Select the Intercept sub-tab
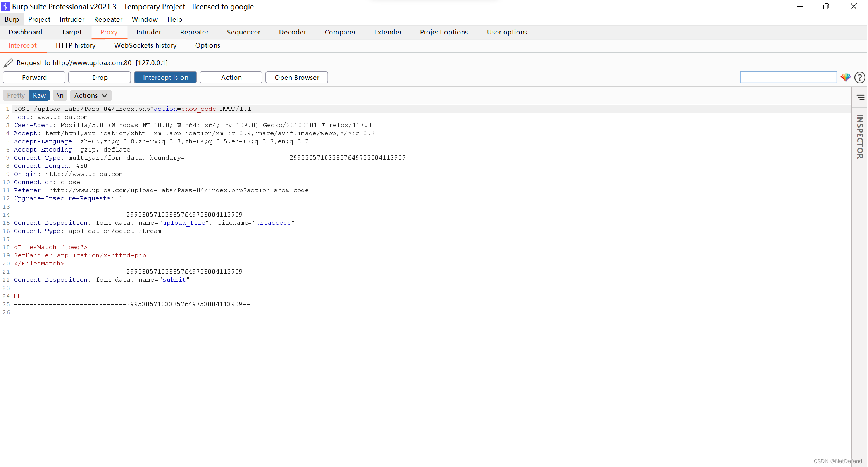 [23, 45]
